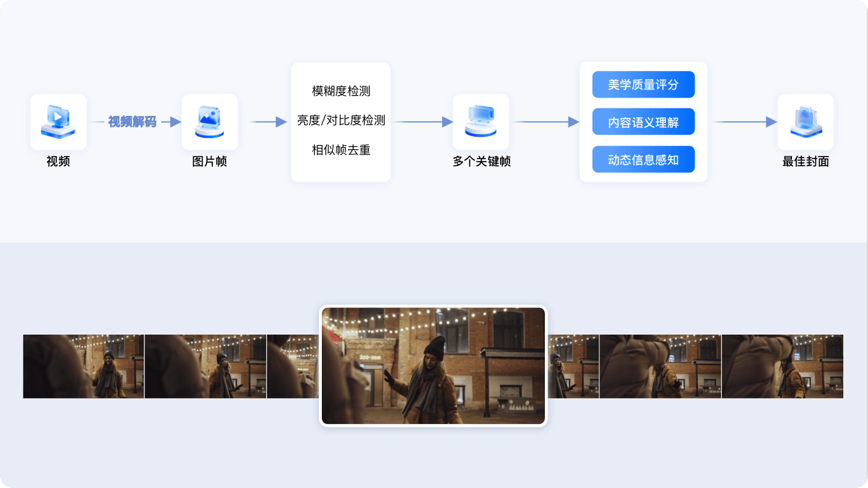The width and height of the screenshot is (868, 488).
Task: Click the video player icon above 视频
Action: click(58, 122)
